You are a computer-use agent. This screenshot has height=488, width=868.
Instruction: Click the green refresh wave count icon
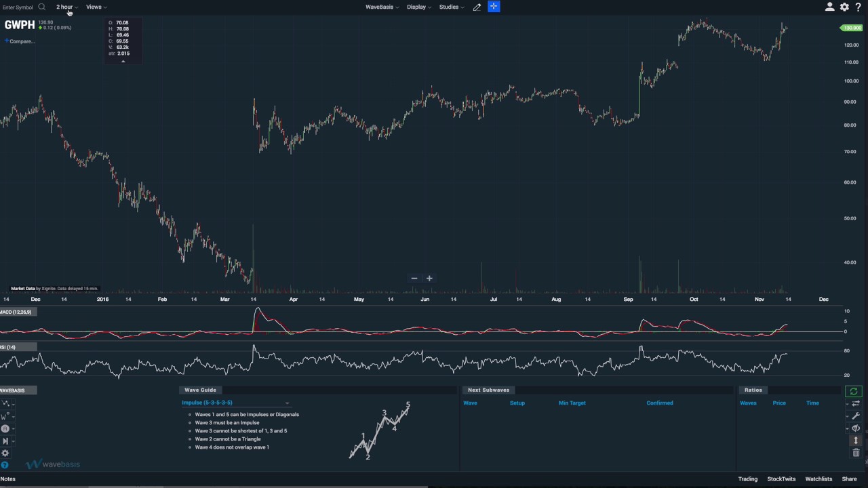point(854,391)
